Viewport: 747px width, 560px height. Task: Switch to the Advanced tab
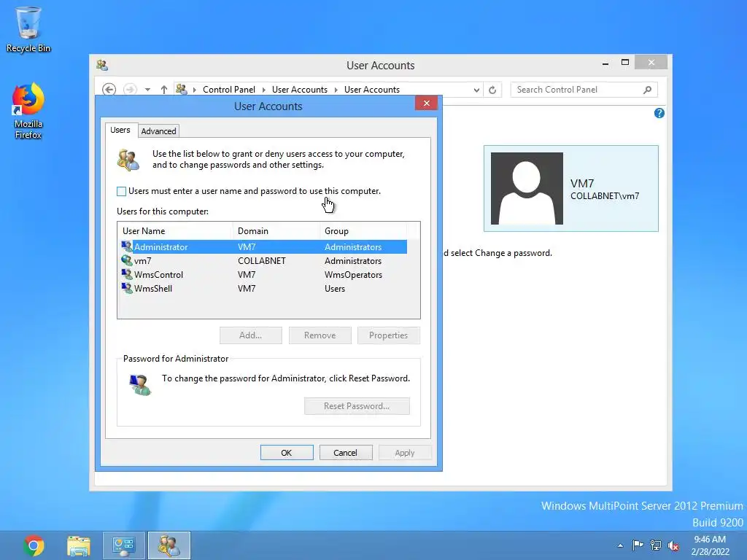coord(158,131)
